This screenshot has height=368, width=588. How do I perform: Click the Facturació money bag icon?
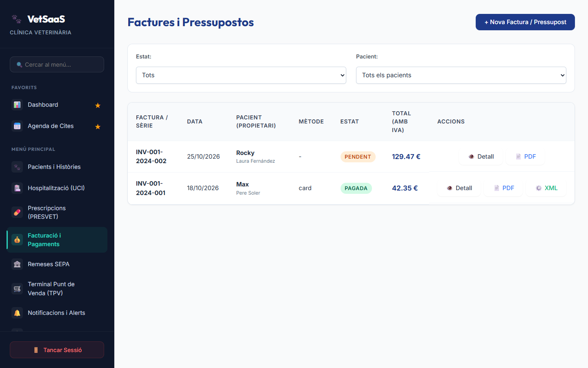[x=17, y=240]
